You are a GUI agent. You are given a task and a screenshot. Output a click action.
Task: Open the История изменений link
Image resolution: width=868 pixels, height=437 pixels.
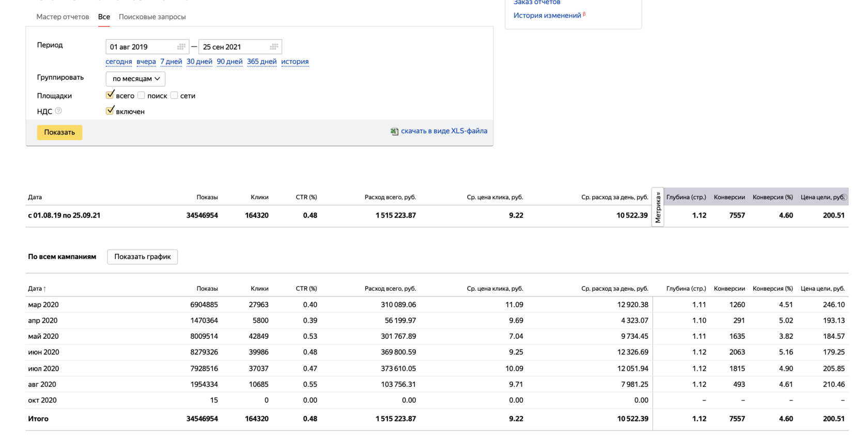tap(547, 16)
